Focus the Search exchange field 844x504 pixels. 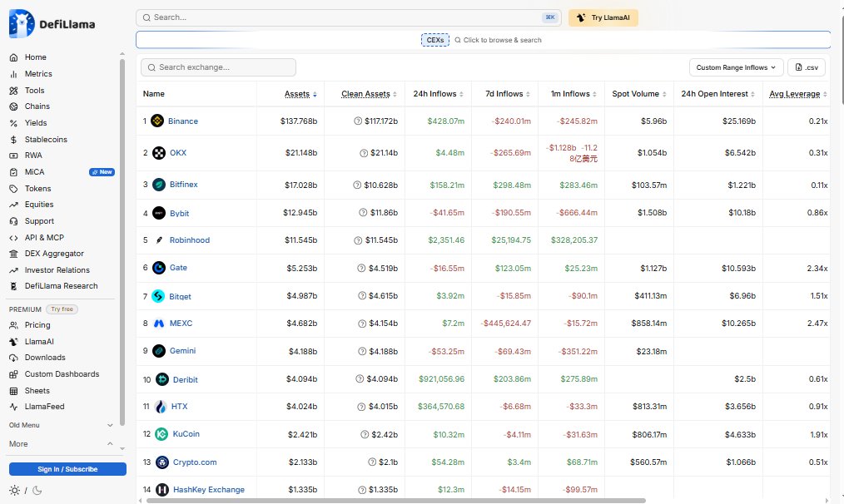219,67
